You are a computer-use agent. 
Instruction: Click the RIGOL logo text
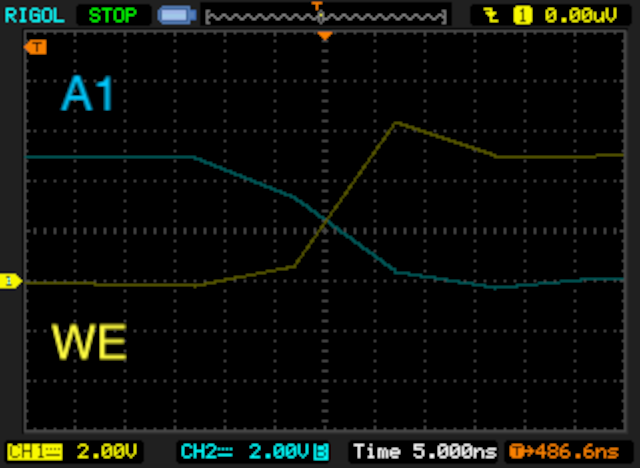(34, 16)
